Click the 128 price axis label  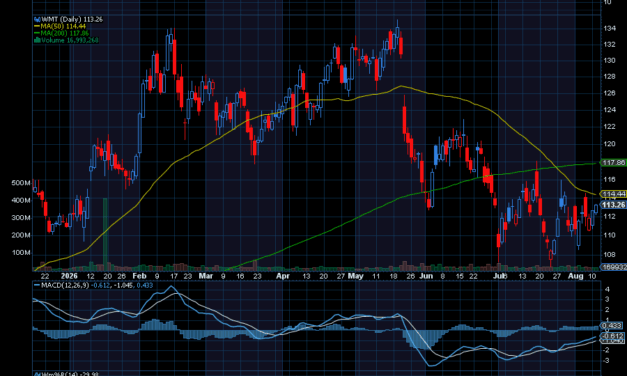click(609, 76)
